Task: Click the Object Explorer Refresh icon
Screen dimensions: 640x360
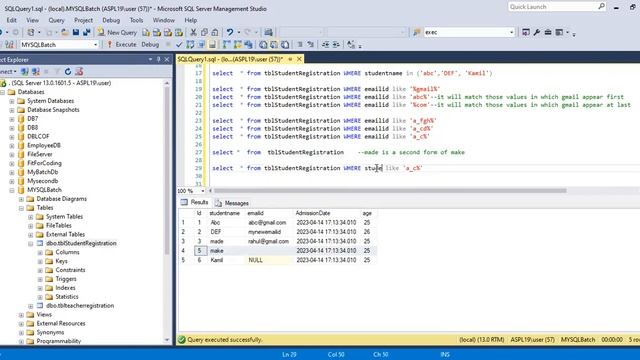Action: click(68, 71)
